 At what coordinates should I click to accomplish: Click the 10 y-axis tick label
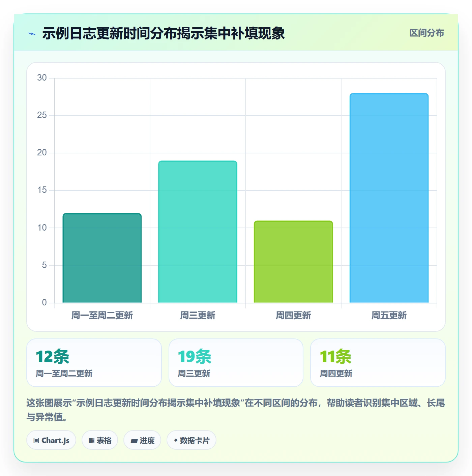pos(42,228)
